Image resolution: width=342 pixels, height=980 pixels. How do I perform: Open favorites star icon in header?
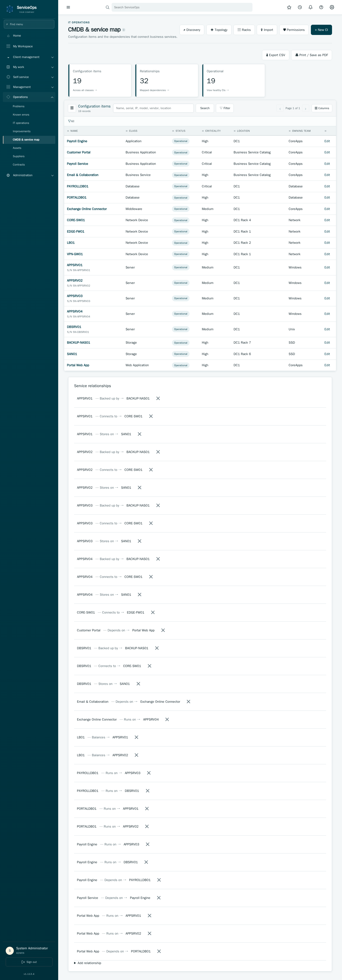tap(289, 7)
